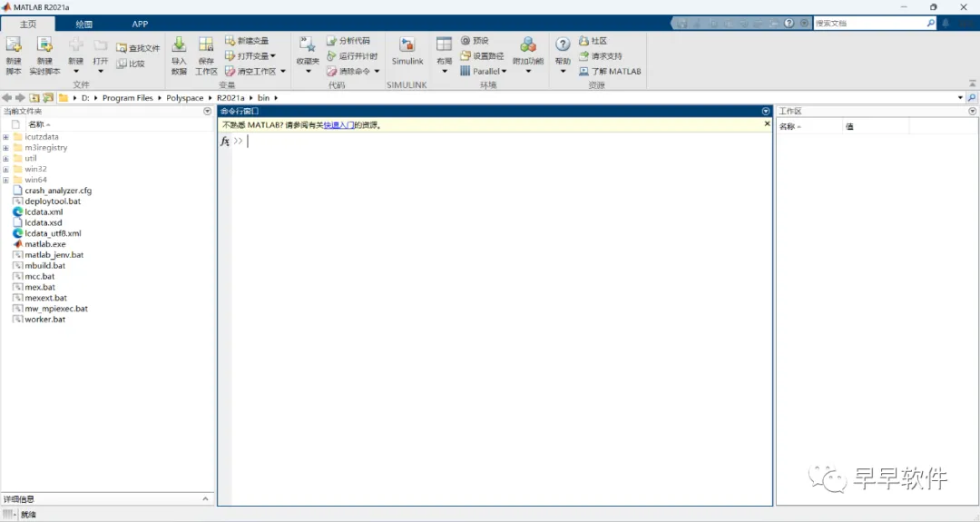Click 请求支持 (Request Support)
This screenshot has width=980, height=522.
tap(600, 56)
